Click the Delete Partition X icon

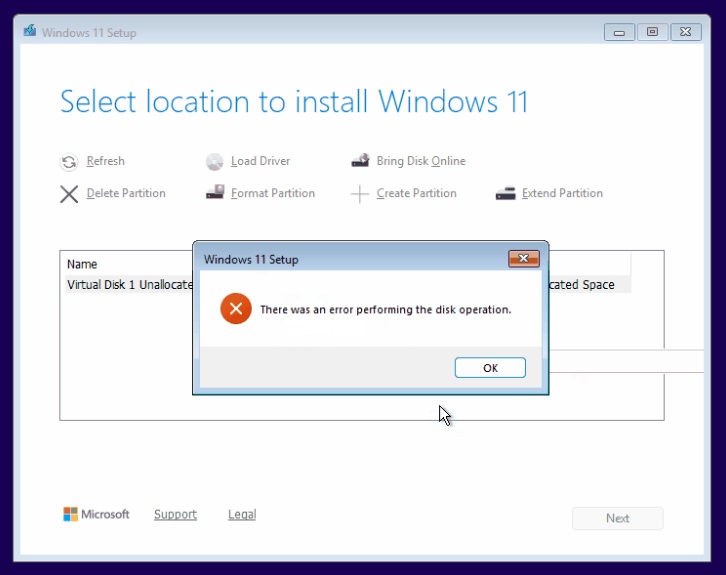click(69, 194)
